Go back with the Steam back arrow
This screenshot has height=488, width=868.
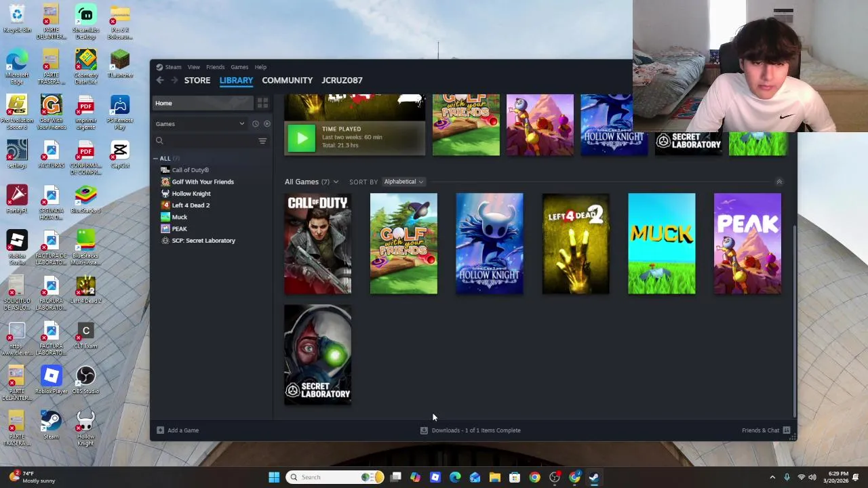[x=160, y=80]
